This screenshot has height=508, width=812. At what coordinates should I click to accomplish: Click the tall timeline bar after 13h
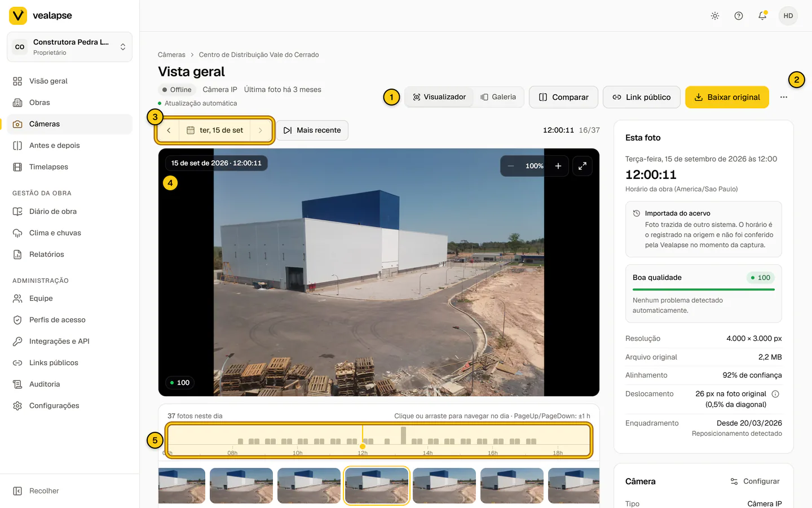coord(403,435)
